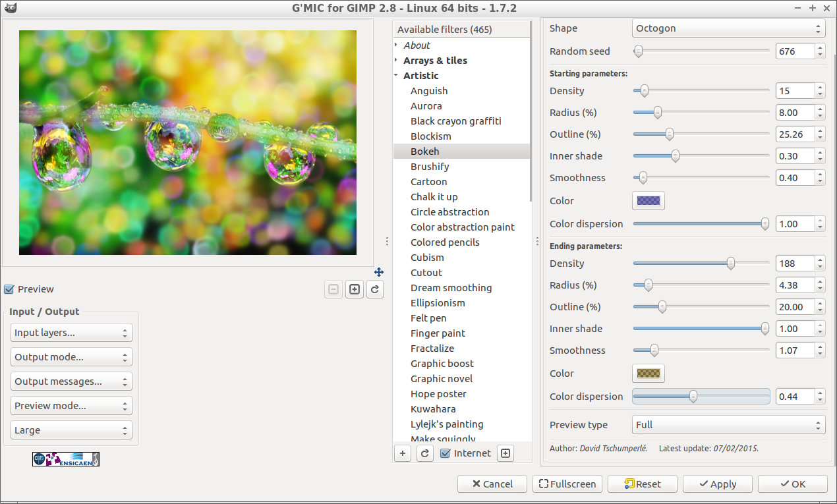Select the Blockism filter
Viewport: 837px width, 504px height.
[431, 136]
